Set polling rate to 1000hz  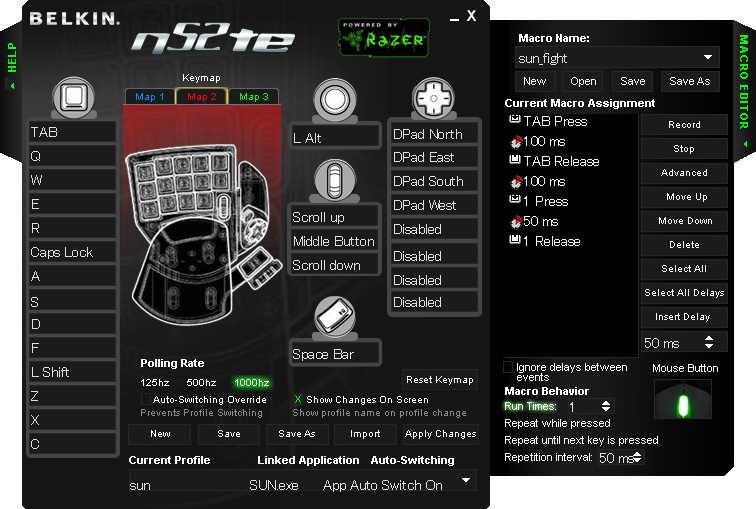pos(252,382)
